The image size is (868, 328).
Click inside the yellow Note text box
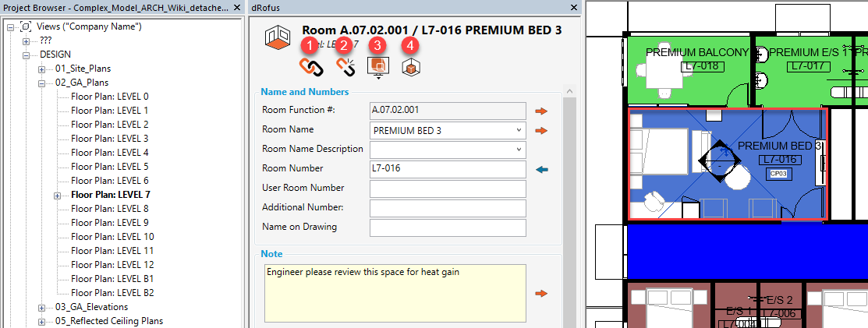(395, 293)
